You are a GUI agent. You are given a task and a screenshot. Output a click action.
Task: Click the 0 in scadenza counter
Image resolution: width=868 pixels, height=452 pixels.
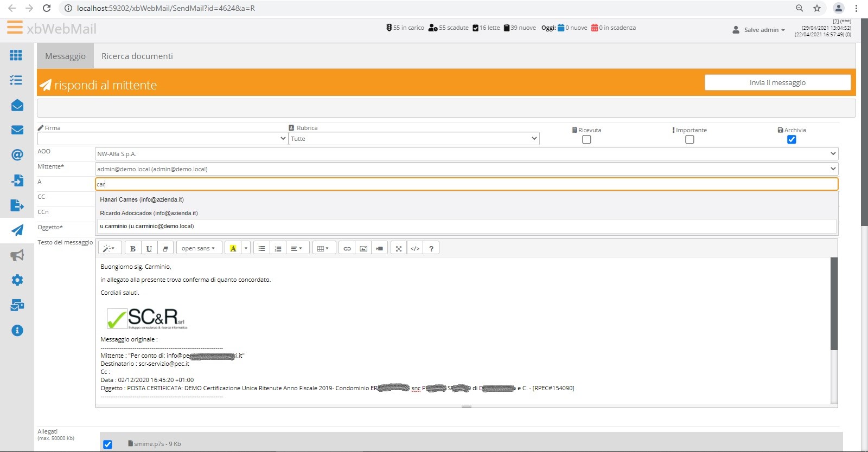pyautogui.click(x=614, y=28)
